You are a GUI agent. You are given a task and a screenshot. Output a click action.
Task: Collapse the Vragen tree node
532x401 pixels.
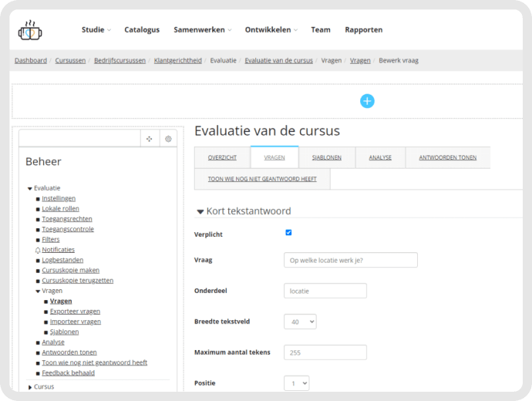38,291
